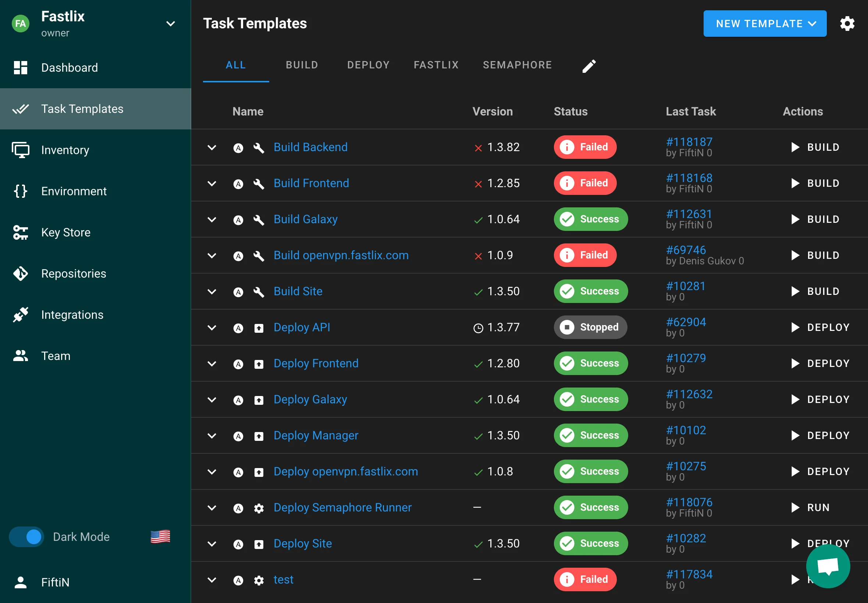The height and width of the screenshot is (603, 868).
Task: Open the New Template dropdown button
Action: coord(764,24)
